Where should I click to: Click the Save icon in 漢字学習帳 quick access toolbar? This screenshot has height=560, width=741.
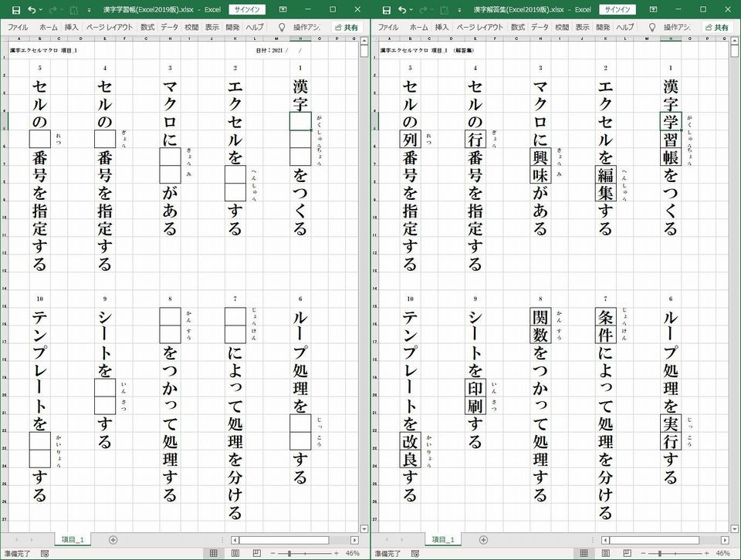click(17, 10)
